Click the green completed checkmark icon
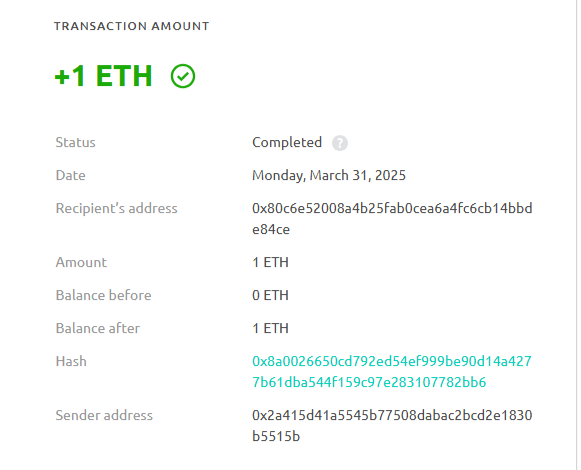 [x=183, y=76]
